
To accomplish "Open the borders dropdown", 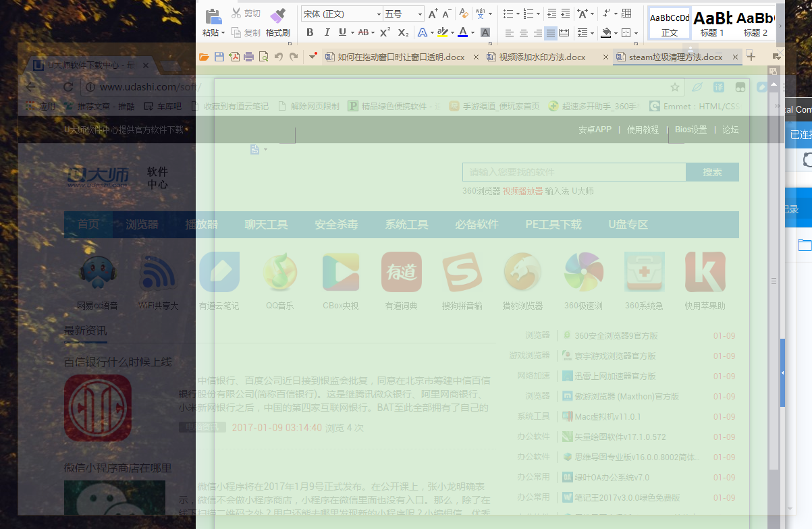I will [x=636, y=32].
